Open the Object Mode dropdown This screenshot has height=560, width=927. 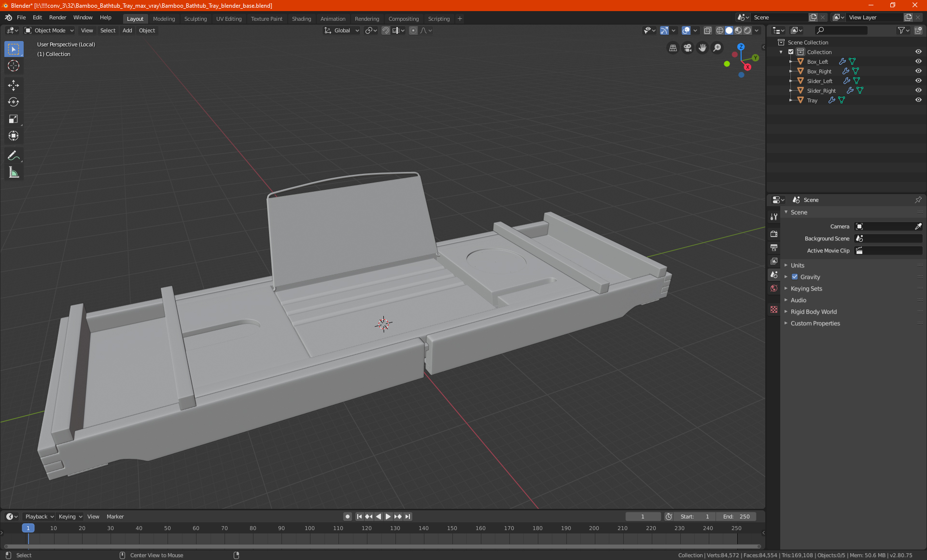click(x=49, y=30)
